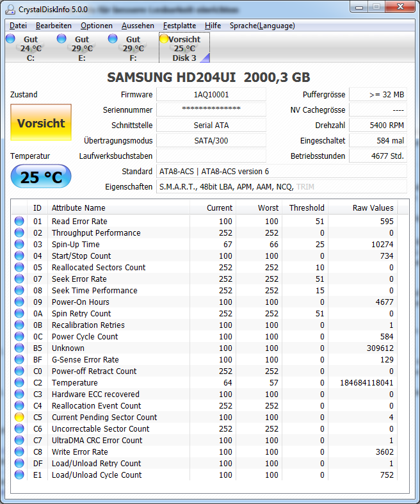The height and width of the screenshot is (504, 420).
Task: Click the Drehzahl value 5400 RPM
Action: pyautogui.click(x=378, y=125)
